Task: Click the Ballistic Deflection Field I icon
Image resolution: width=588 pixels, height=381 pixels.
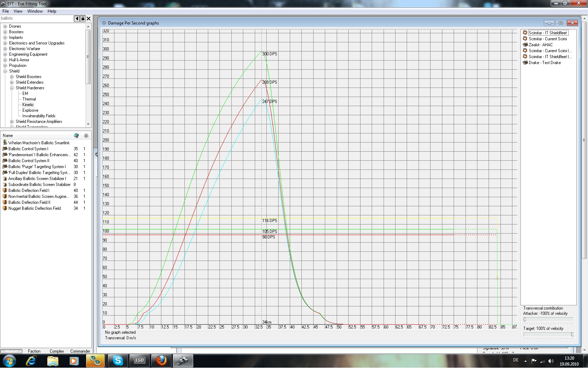Action: coord(5,190)
